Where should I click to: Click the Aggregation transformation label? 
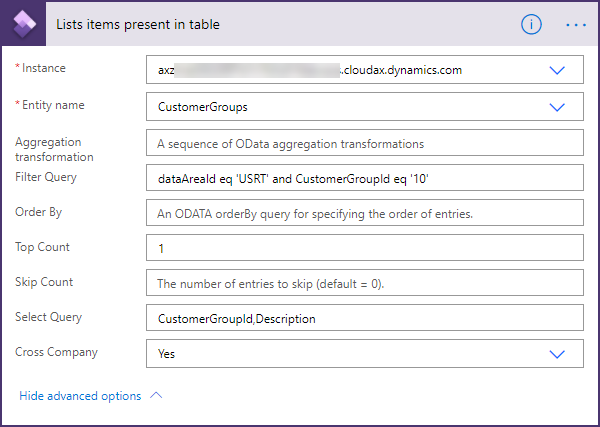pyautogui.click(x=54, y=149)
